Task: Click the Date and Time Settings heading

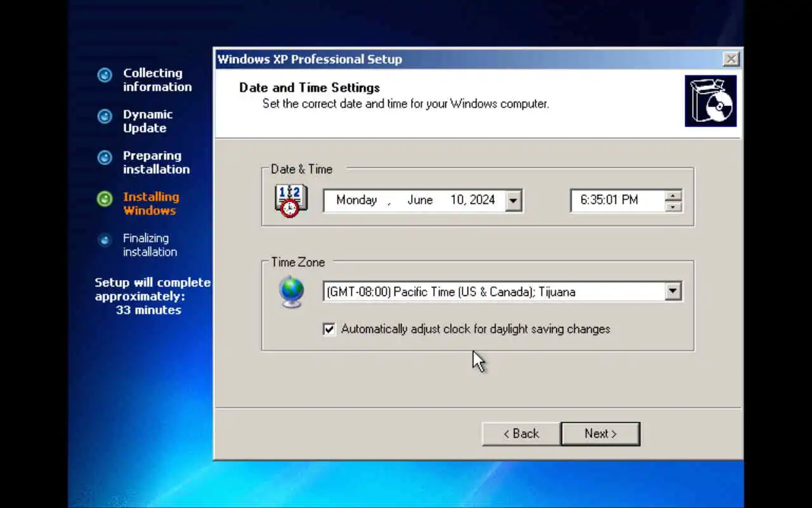Action: pyautogui.click(x=310, y=88)
